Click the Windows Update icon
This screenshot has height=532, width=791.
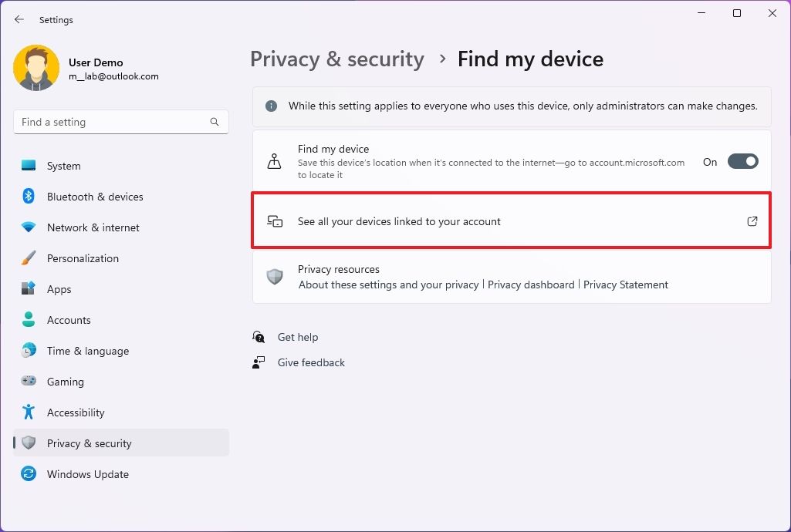pyautogui.click(x=28, y=474)
